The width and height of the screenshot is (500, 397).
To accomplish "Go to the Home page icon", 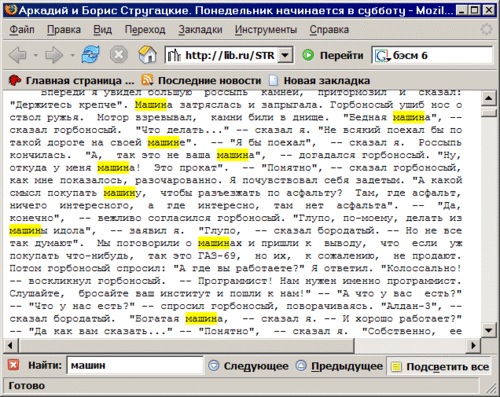I will [x=148, y=55].
